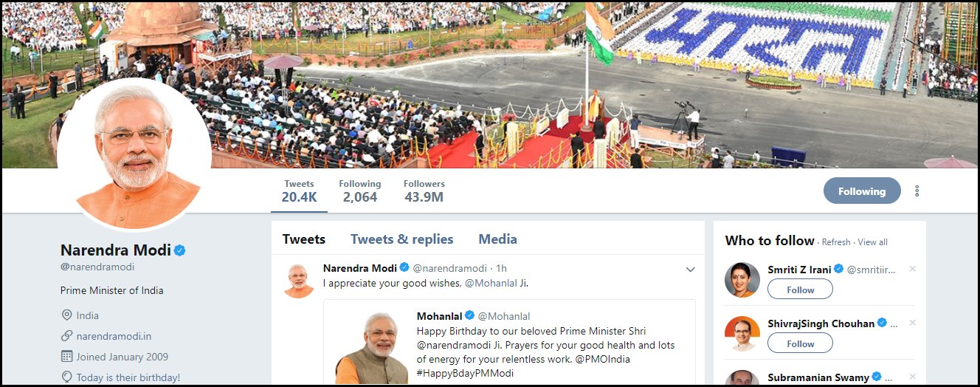This screenshot has height=387, width=980.
Task: Open Smriti Z Irani's avatar thumbnail
Action: point(742,280)
